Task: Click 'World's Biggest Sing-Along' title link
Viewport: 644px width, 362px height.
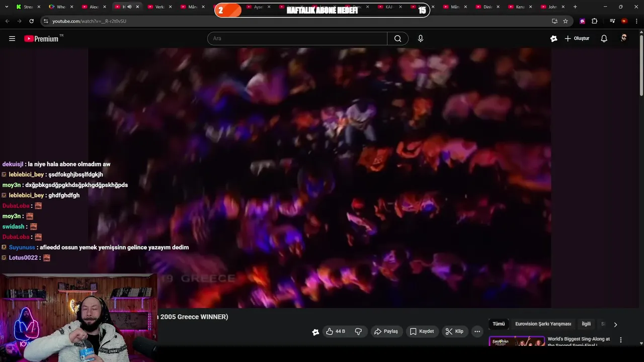Action: [579, 342]
